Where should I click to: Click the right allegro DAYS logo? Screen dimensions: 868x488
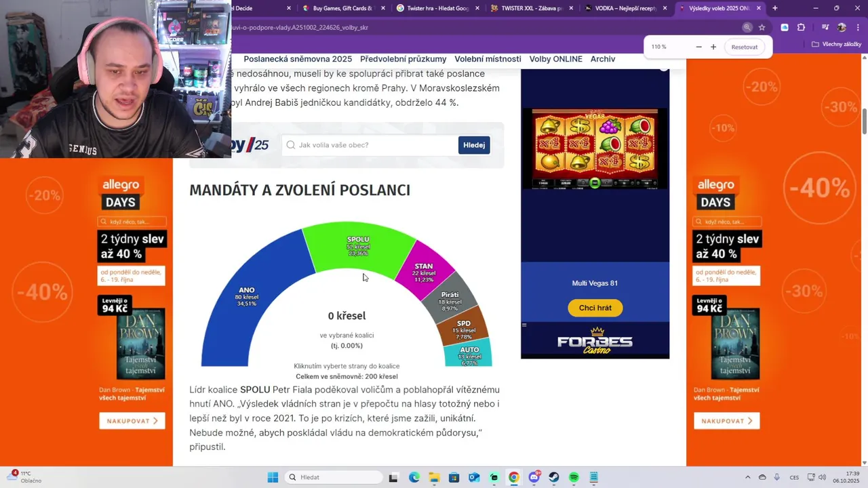715,193
